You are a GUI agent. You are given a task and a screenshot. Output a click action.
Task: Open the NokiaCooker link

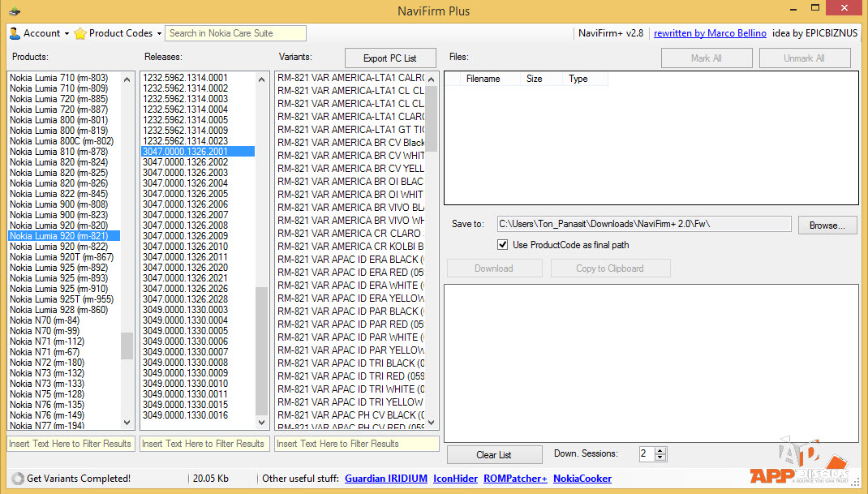[x=582, y=479]
